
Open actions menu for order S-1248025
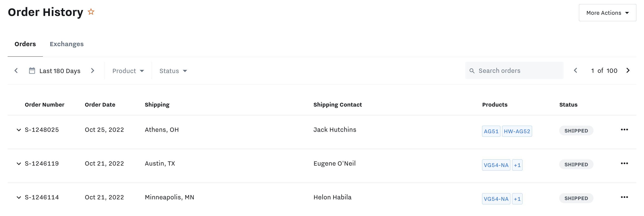tap(625, 129)
